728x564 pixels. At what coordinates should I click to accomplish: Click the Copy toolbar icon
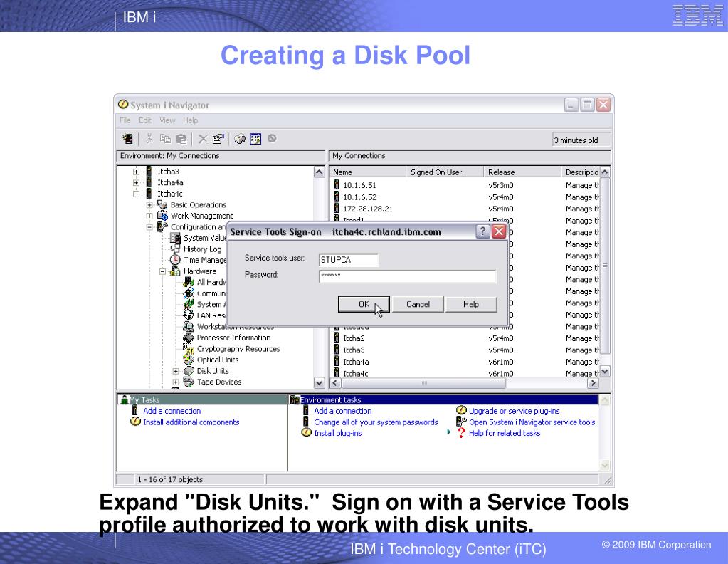[x=165, y=138]
